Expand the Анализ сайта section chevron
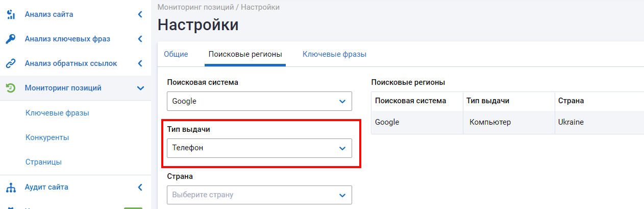Screen dimensions: 644x209 140,14
